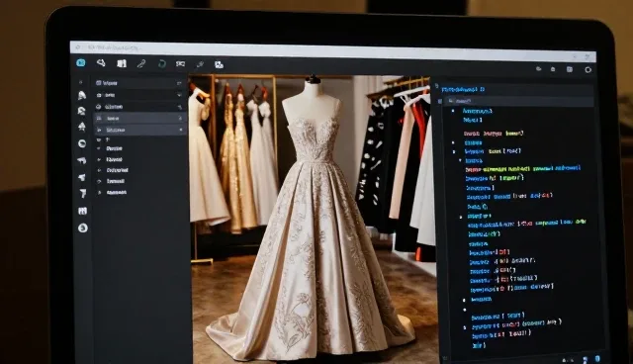Select the second highlighted row with the white dot
633x364 pixels.
[x=139, y=130]
